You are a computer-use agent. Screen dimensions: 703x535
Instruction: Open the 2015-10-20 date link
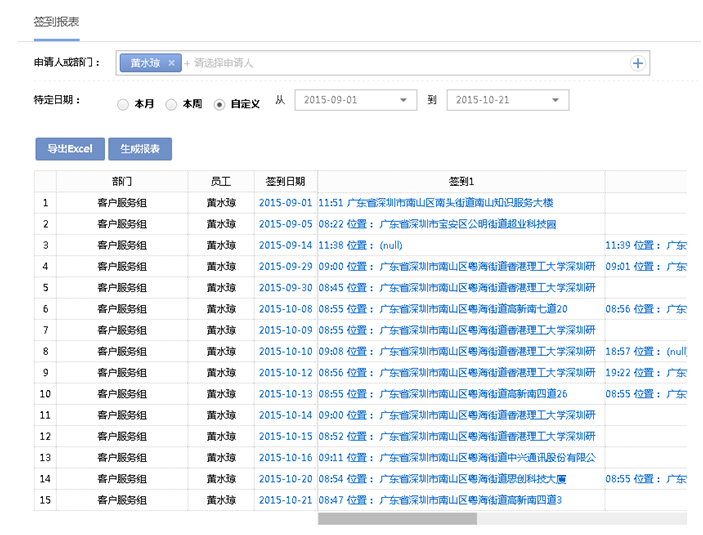tap(286, 478)
